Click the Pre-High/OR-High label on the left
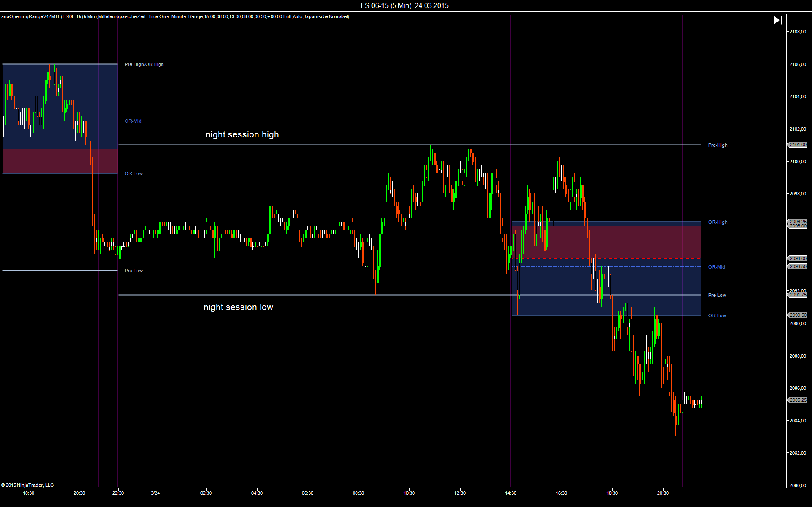This screenshot has height=507, width=812. (x=144, y=64)
